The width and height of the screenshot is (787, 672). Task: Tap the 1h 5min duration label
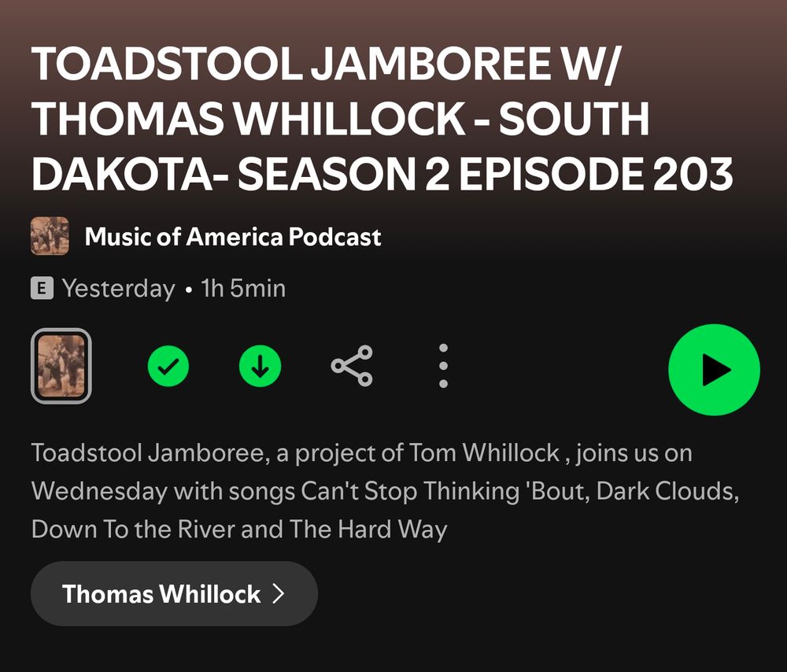(243, 289)
